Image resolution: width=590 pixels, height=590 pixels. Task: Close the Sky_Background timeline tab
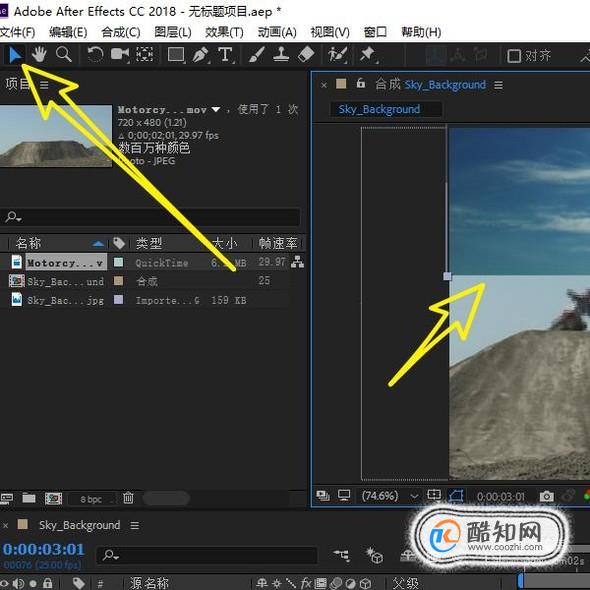coord(5,525)
